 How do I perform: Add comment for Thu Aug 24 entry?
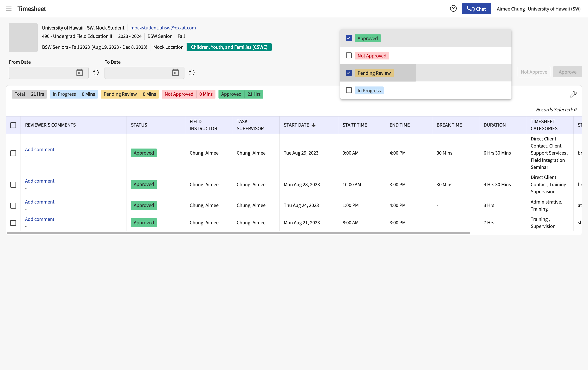coord(39,202)
